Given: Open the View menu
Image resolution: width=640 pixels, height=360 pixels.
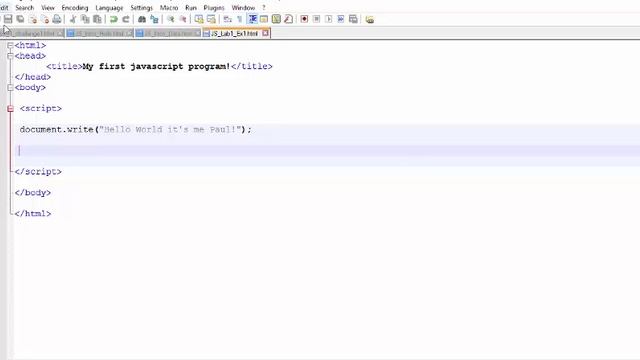Looking at the screenshot, I should tap(48, 8).
